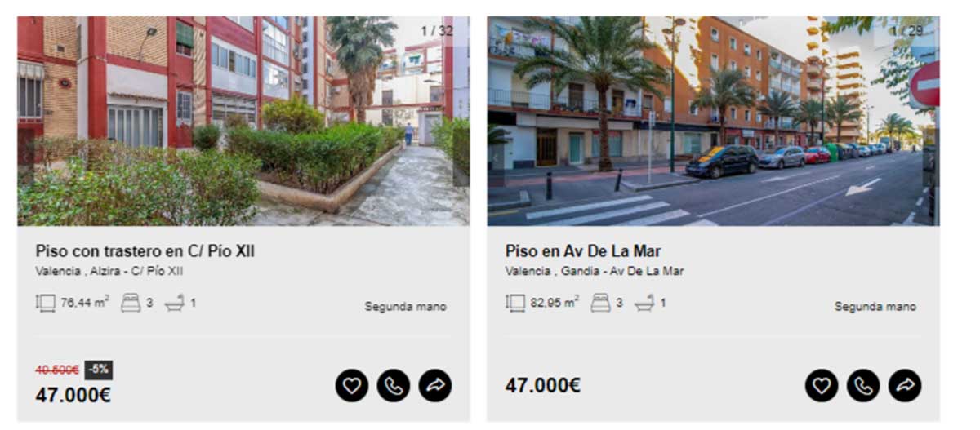Call about the Av De La Mar flat

click(863, 385)
